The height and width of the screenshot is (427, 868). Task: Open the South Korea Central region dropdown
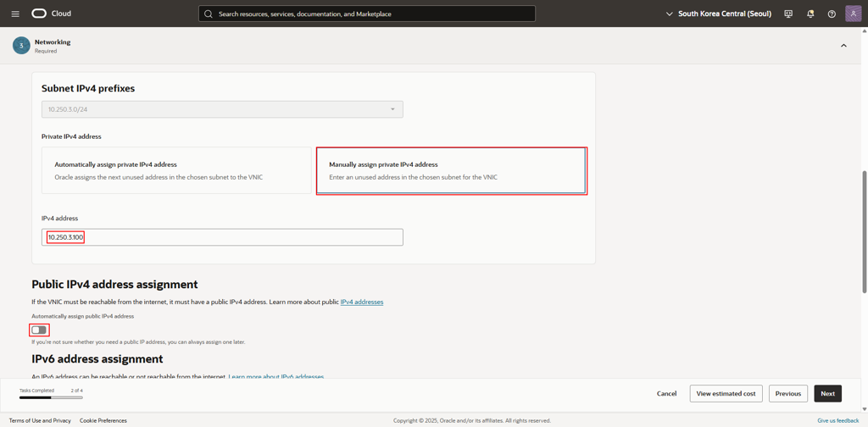click(719, 14)
